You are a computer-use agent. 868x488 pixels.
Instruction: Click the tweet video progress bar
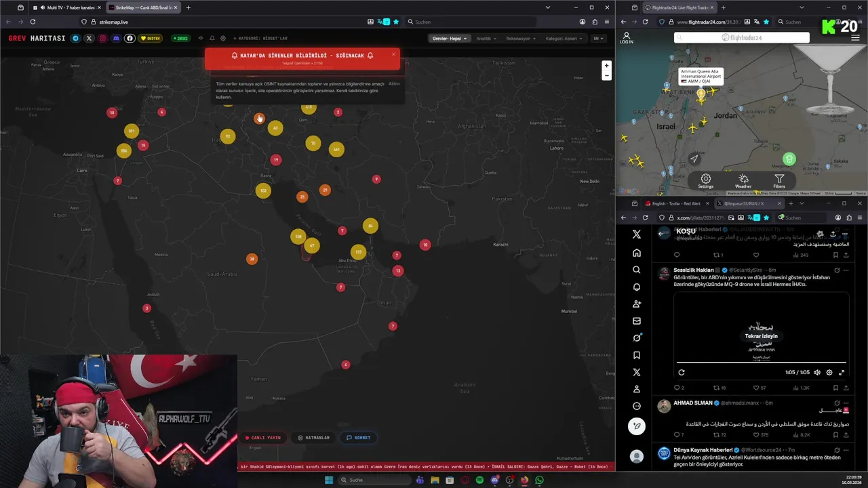click(x=761, y=363)
